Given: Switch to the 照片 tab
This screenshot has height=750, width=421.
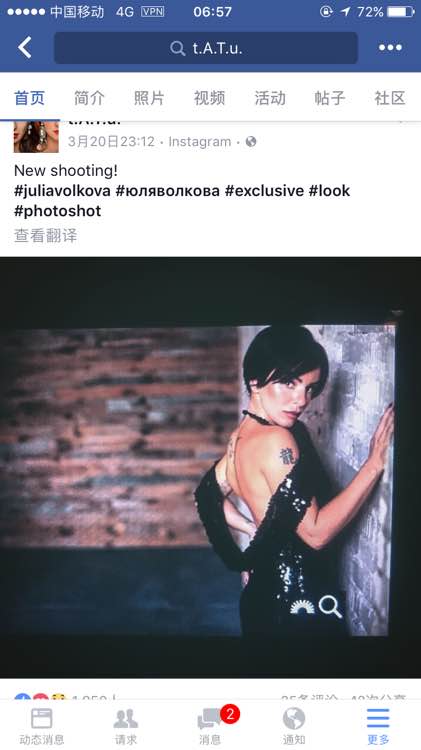Looking at the screenshot, I should tap(149, 98).
